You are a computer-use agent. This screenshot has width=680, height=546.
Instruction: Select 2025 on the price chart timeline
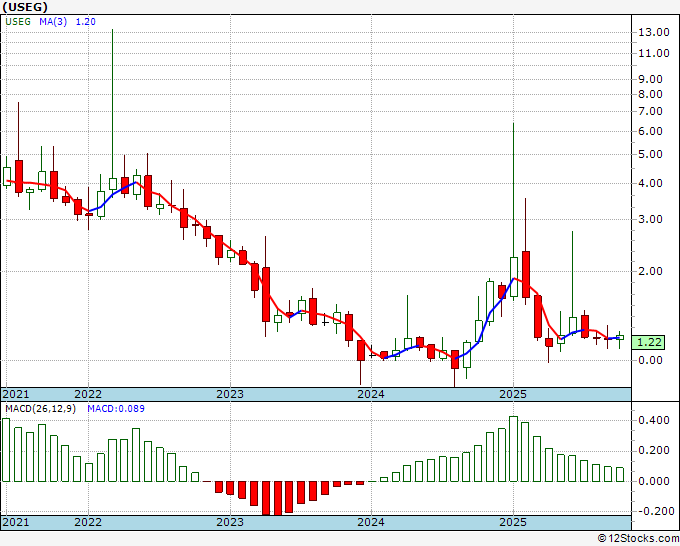513,394
